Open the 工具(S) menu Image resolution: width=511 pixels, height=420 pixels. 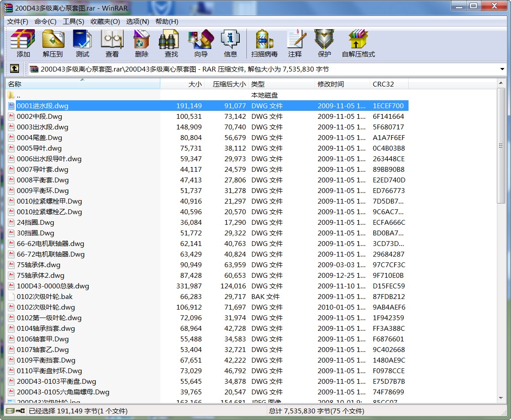pos(73,22)
